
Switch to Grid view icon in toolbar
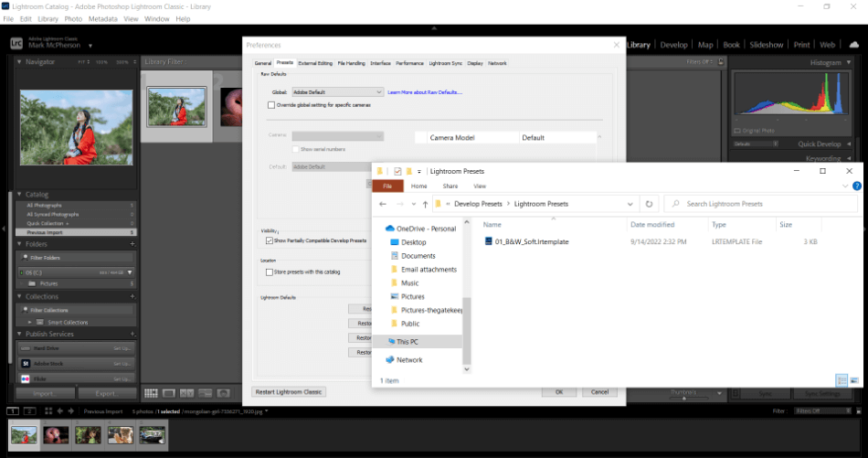tap(151, 393)
